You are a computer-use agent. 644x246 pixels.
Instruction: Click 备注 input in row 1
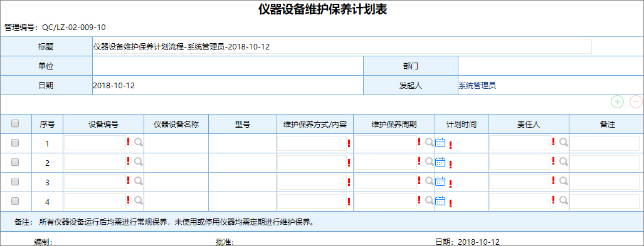point(604,143)
